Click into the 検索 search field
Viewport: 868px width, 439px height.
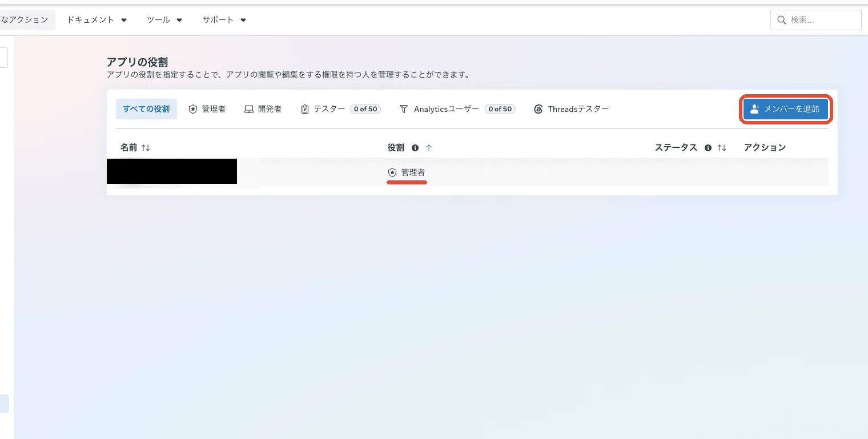[815, 20]
